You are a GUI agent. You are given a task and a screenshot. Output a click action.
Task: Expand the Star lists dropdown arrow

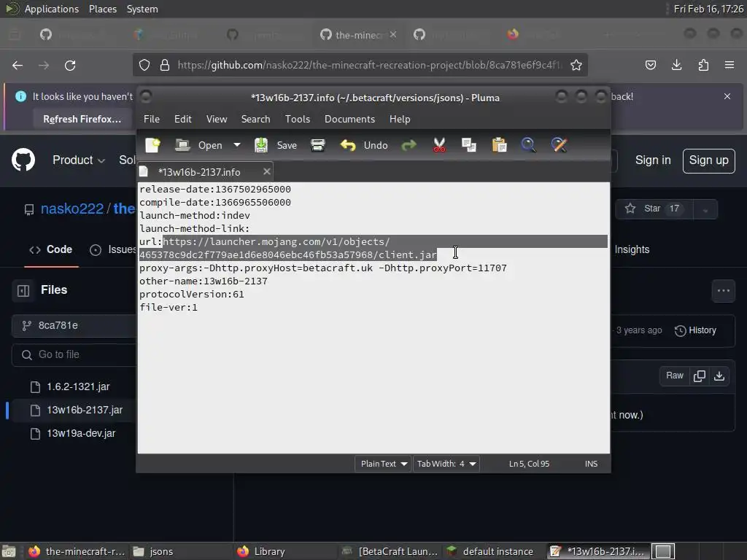705,209
